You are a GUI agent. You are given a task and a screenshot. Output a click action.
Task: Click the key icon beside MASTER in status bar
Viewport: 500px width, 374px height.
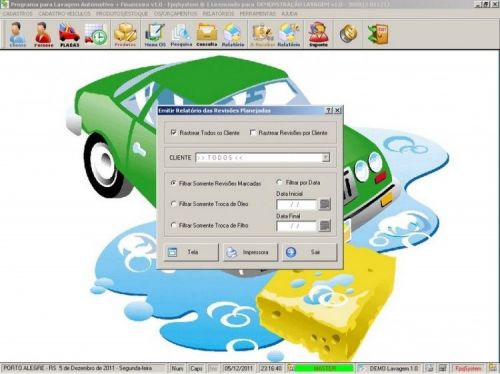[x=291, y=368]
